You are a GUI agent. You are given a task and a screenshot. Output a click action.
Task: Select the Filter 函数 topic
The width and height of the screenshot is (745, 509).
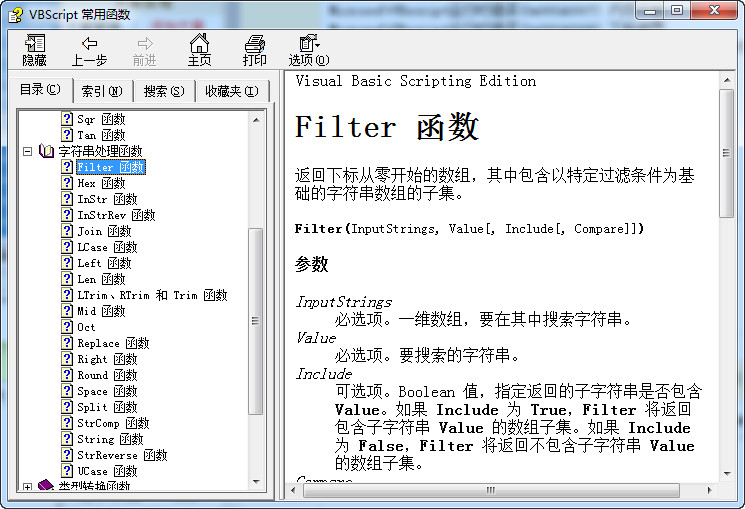[x=111, y=167]
